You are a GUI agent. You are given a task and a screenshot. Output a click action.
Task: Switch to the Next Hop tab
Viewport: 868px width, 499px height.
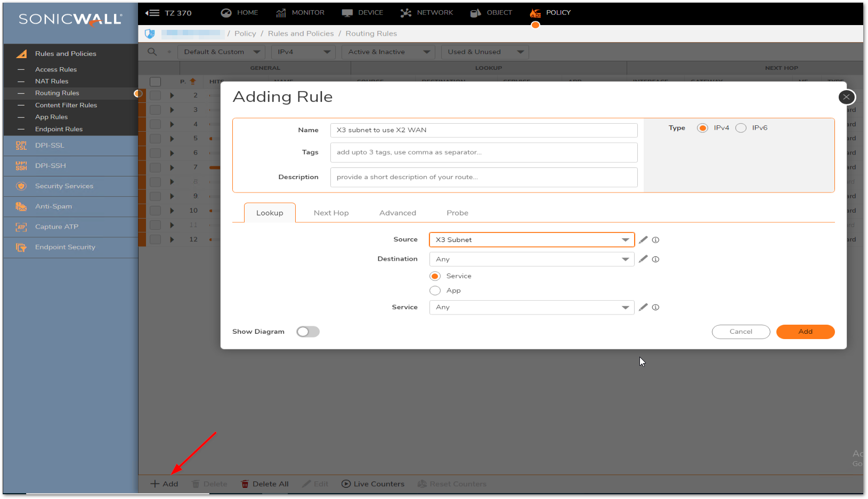(331, 213)
